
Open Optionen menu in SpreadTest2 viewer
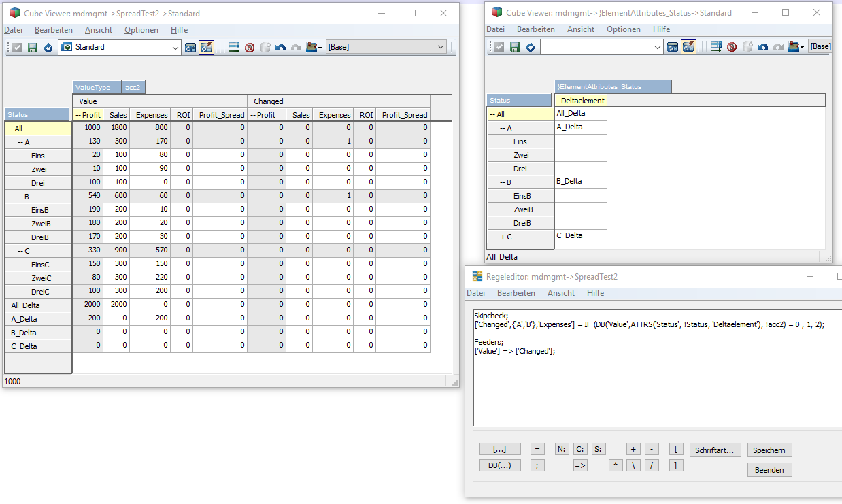(x=141, y=30)
